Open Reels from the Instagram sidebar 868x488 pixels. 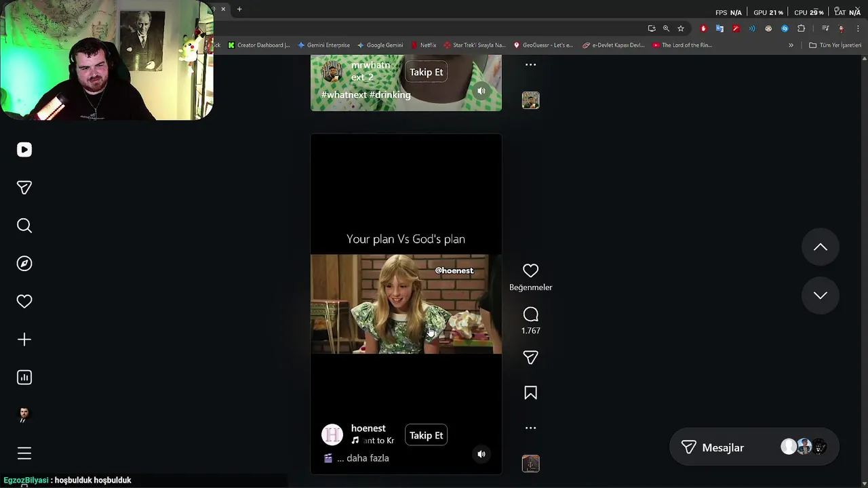point(24,150)
